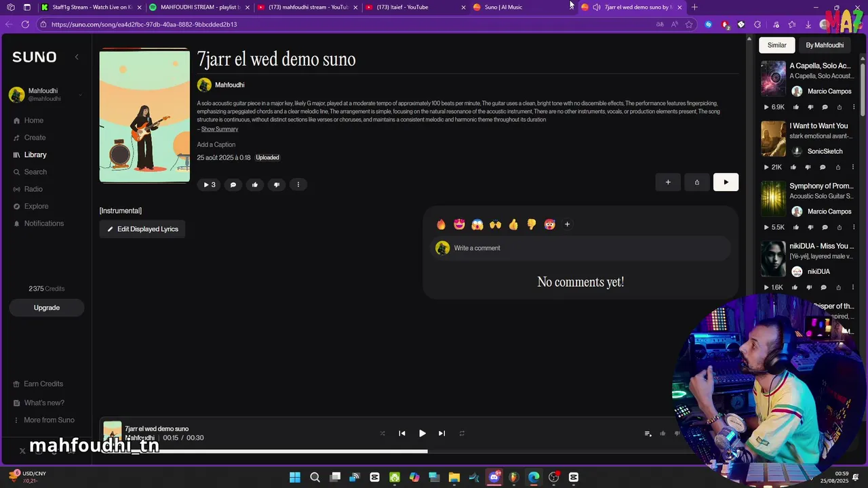Open the A Capella, Solo Ac... song thumbnail

pos(773,78)
